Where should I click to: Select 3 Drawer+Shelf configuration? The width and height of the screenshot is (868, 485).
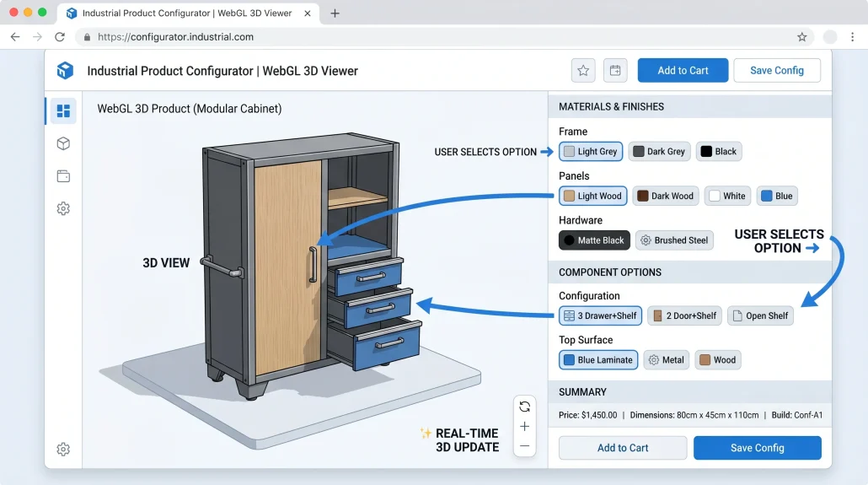600,315
